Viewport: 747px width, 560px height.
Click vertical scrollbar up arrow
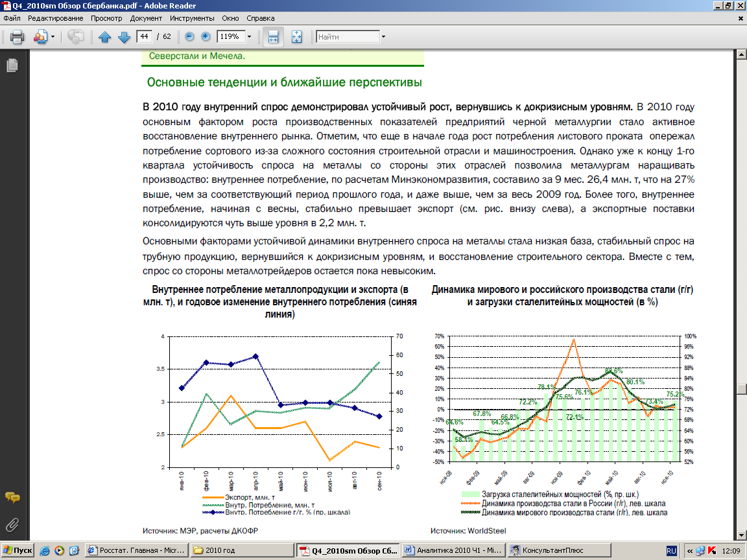click(x=741, y=54)
